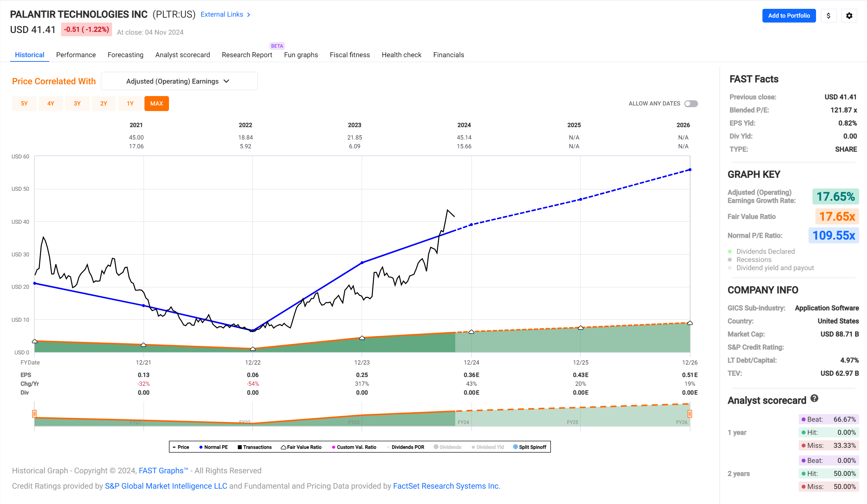Select the 2Y time range button
The image size is (867, 504).
point(104,104)
